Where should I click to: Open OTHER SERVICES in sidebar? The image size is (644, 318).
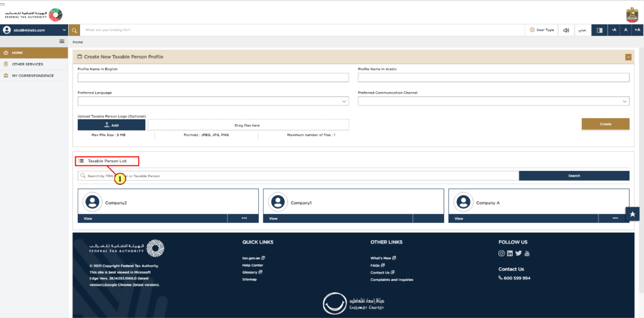(x=34, y=64)
